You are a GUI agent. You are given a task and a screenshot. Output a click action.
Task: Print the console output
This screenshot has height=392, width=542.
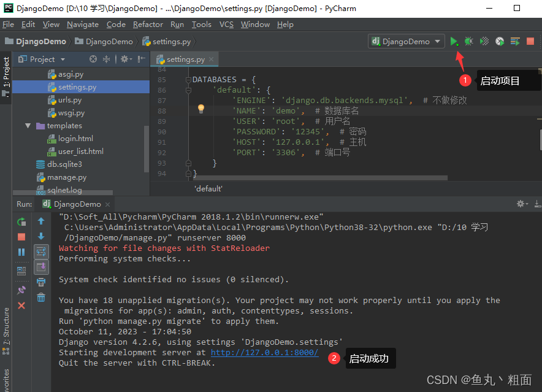pyautogui.click(x=41, y=282)
